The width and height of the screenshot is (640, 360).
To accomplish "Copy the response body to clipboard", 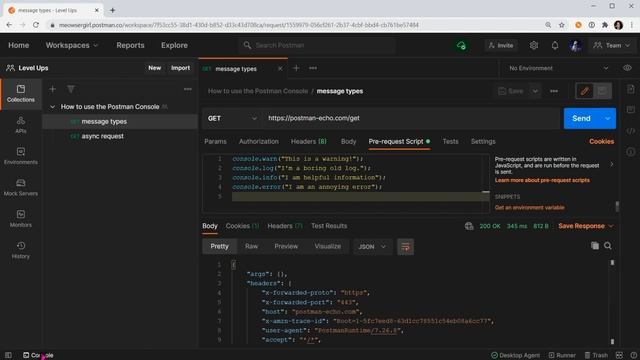I will (x=595, y=246).
